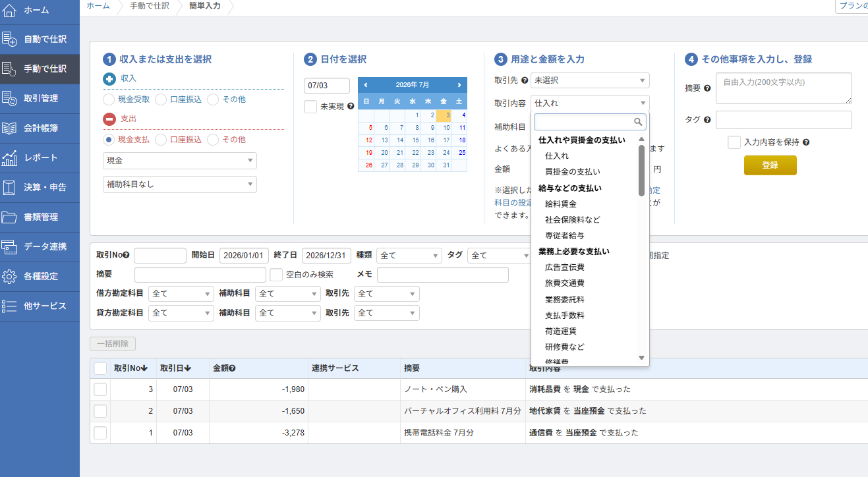Open the other services list icon
This screenshot has height=477, width=868.
tap(9, 306)
